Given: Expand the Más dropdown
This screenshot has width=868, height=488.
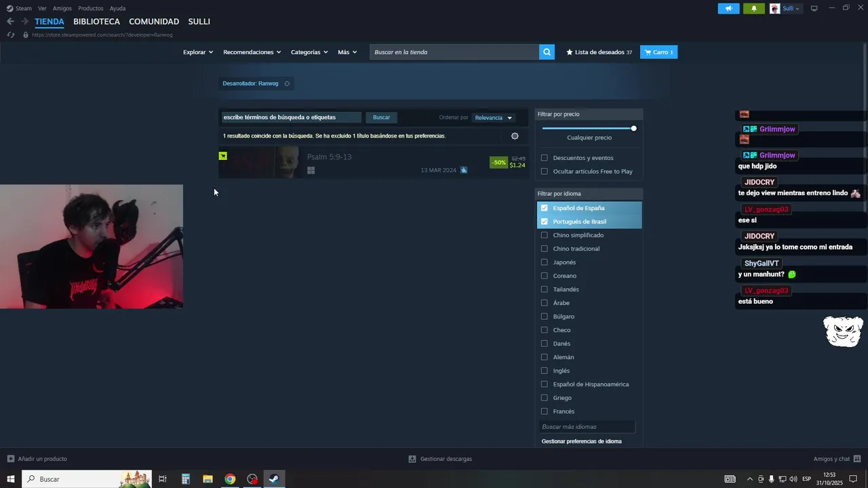Looking at the screenshot, I should coord(347,52).
